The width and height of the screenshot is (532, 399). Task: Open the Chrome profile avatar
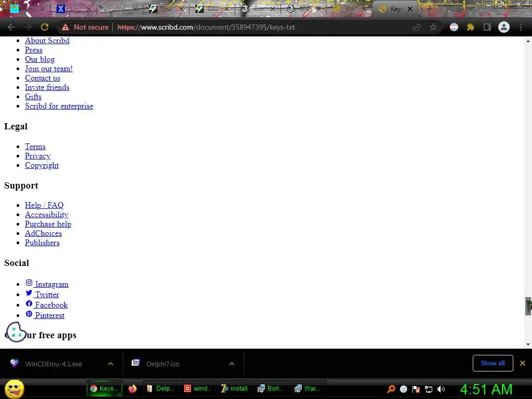pos(504,27)
